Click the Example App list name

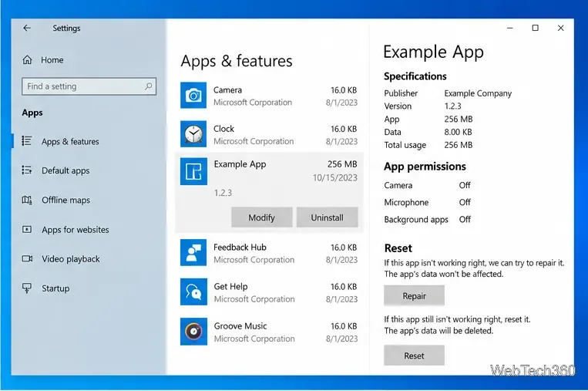pyautogui.click(x=240, y=164)
